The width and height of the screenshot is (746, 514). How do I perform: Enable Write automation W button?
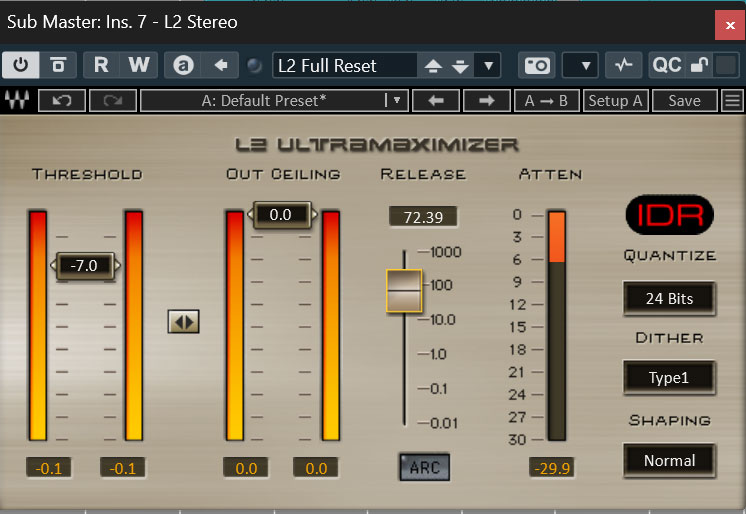138,65
